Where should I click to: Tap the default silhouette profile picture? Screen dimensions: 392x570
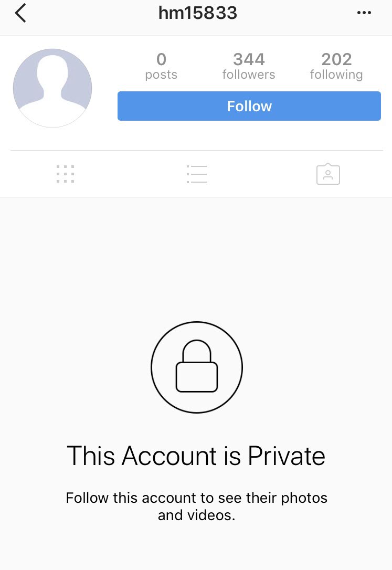point(52,88)
